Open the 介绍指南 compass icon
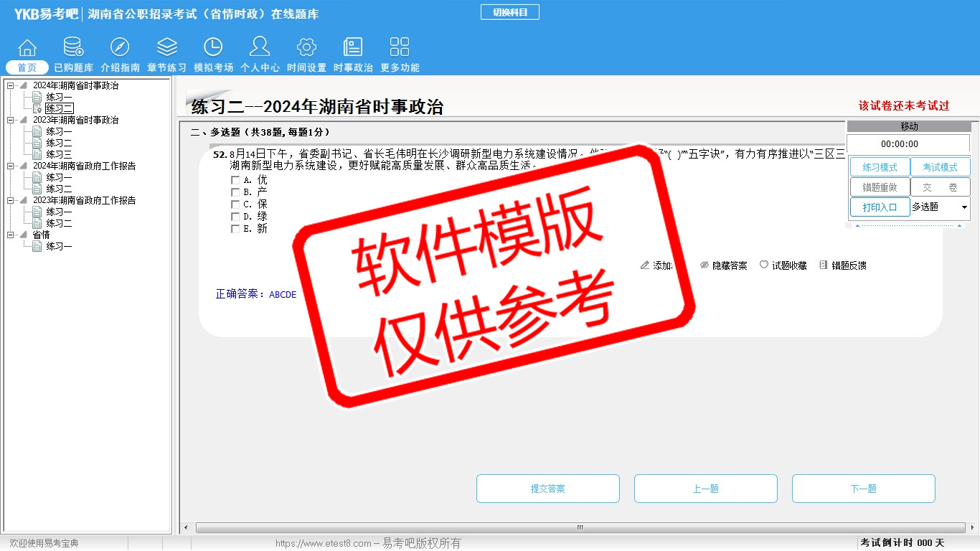The height and width of the screenshot is (551, 980). [120, 48]
